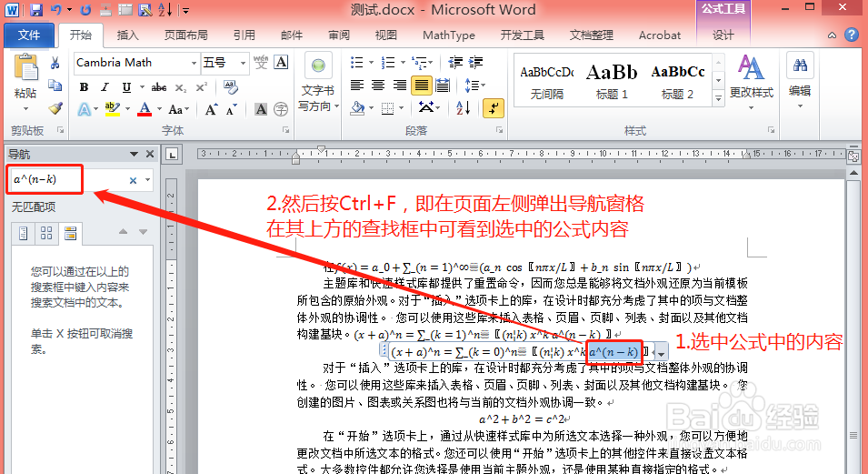Grow font size with larger A icon

[x=211, y=109]
